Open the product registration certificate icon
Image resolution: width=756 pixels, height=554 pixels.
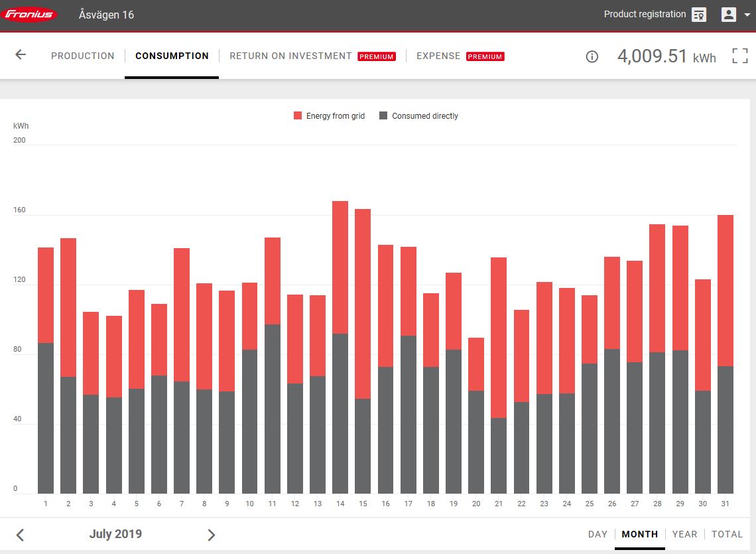point(699,15)
